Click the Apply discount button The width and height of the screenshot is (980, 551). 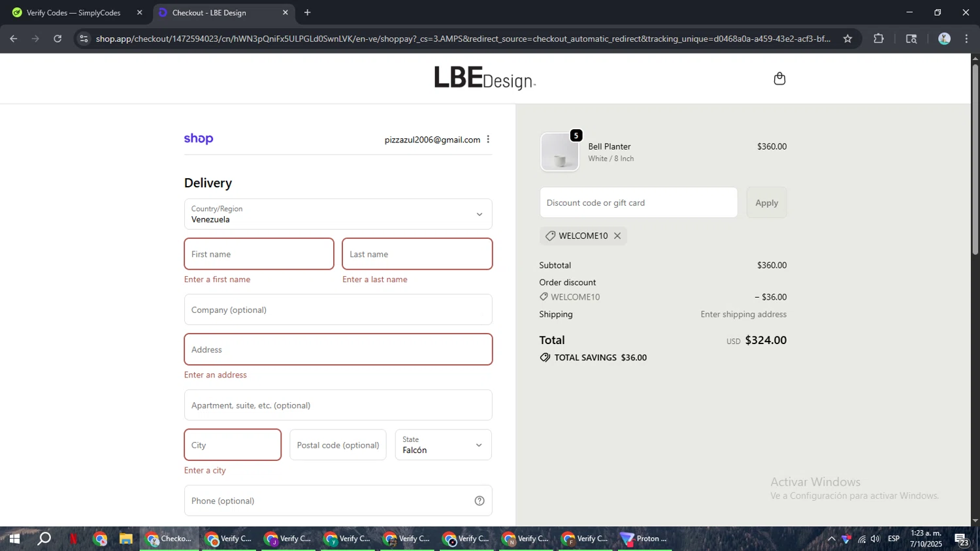coord(766,202)
